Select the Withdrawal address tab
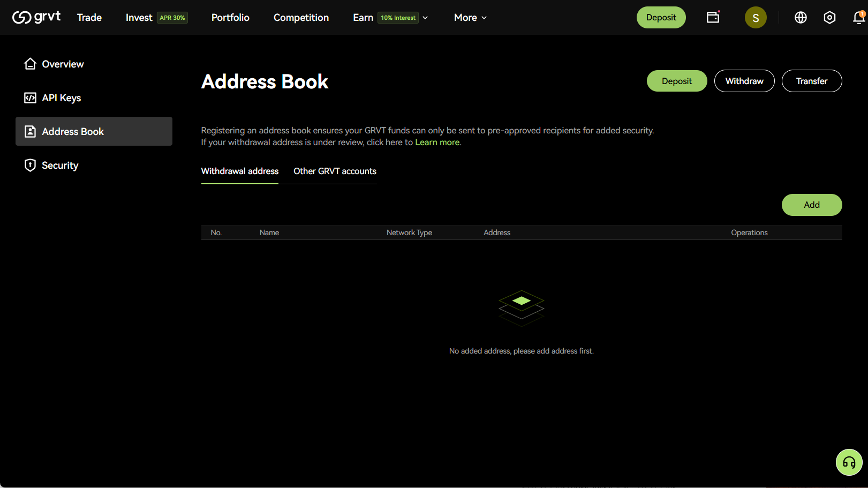 point(239,171)
